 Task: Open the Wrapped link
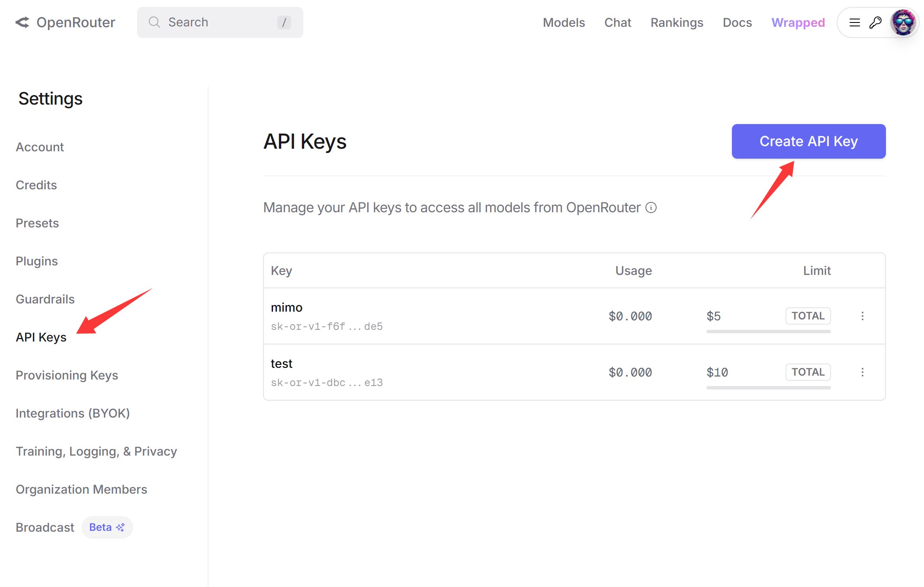(798, 22)
